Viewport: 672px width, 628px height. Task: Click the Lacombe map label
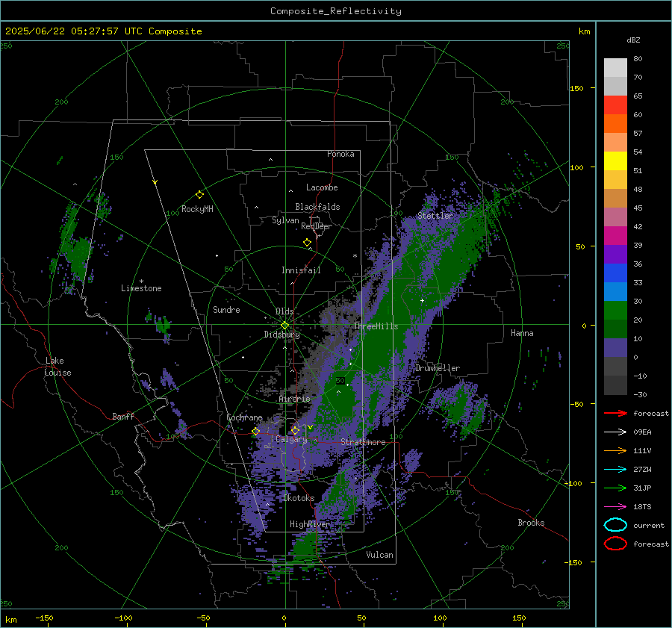[322, 187]
